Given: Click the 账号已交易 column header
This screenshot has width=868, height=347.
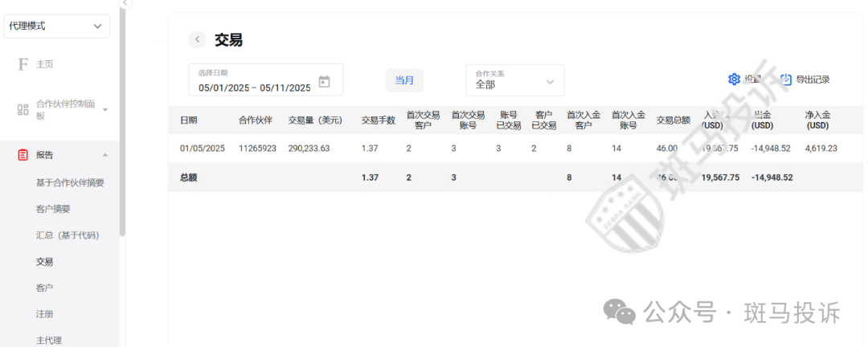Looking at the screenshot, I should (x=509, y=120).
